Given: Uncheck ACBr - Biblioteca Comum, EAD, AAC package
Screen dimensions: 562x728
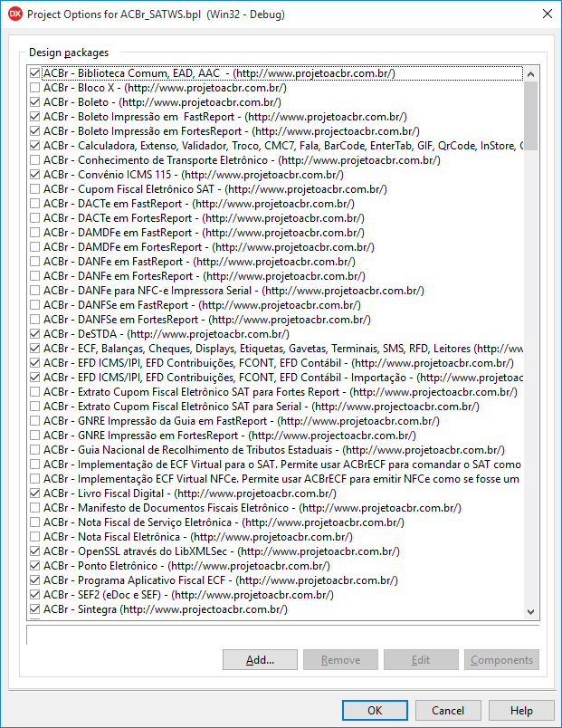Looking at the screenshot, I should click(34, 73).
